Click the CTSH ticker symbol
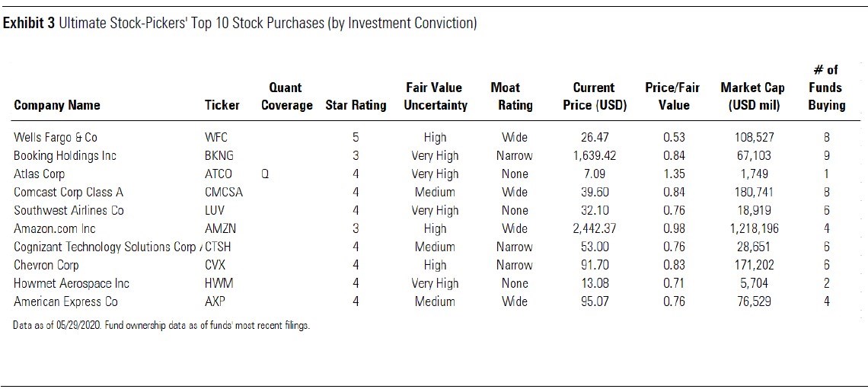The width and height of the screenshot is (868, 389). [219, 247]
